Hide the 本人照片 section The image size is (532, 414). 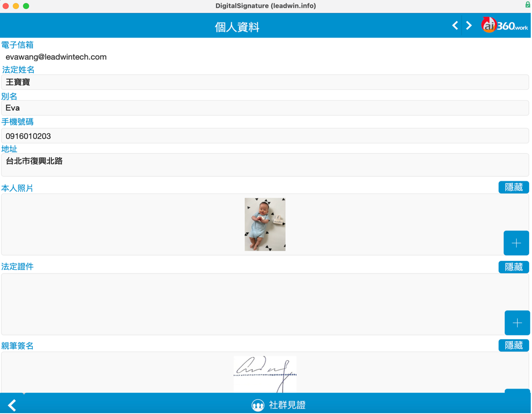514,187
